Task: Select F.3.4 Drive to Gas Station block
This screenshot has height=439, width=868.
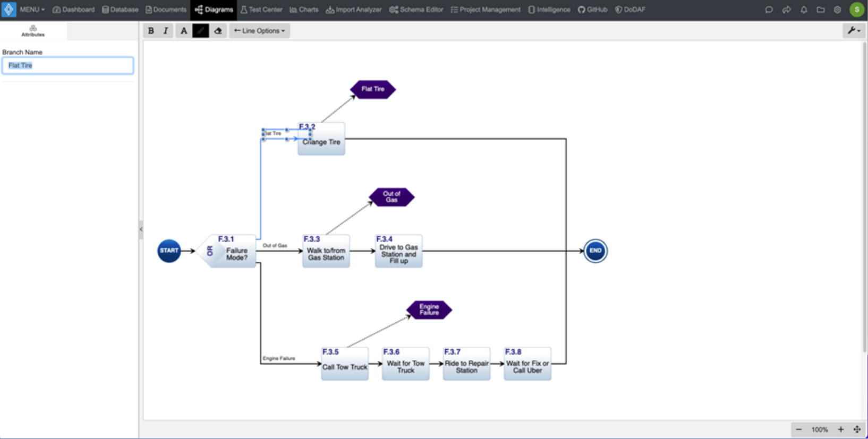Action: pos(398,251)
